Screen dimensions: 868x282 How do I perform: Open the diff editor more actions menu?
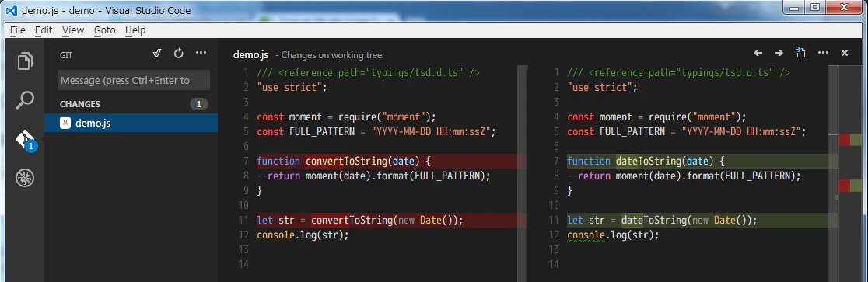click(x=823, y=53)
